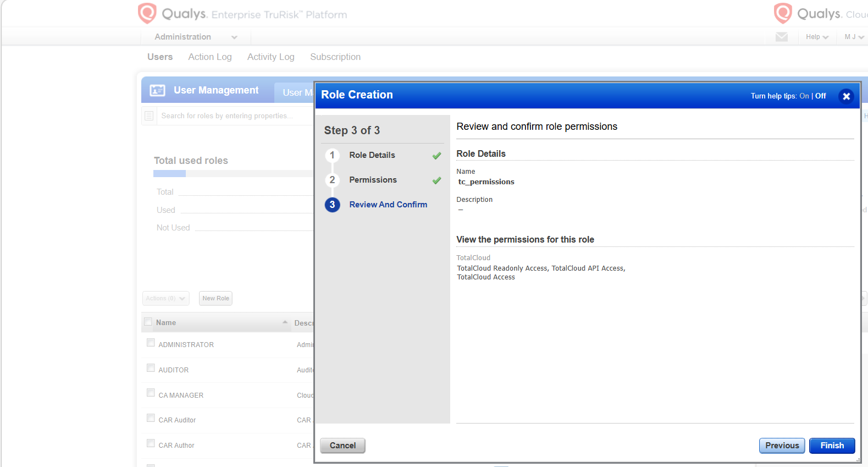868x467 pixels.
Task: Sort by Name column arrow
Action: pos(285,322)
